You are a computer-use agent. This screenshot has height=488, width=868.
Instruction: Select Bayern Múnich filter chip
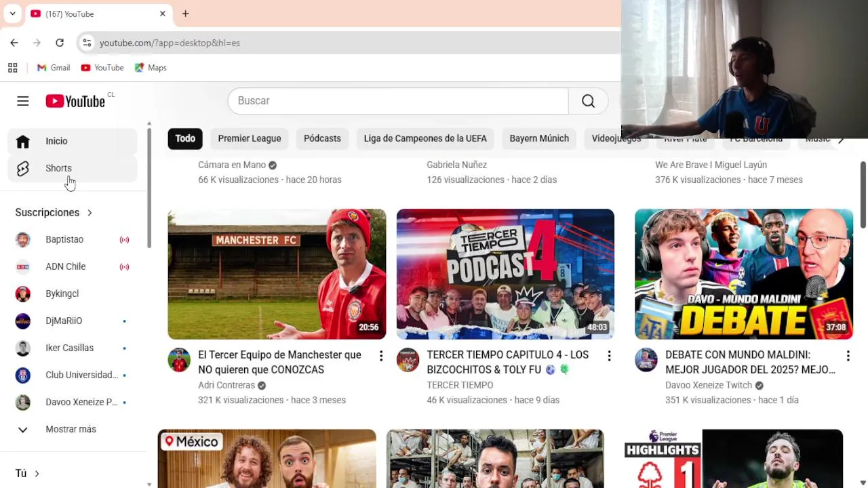tap(539, 138)
